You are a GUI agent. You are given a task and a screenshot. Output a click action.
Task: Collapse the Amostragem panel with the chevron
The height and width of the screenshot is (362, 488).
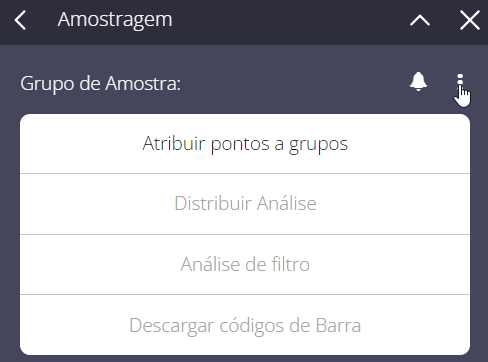coord(420,20)
